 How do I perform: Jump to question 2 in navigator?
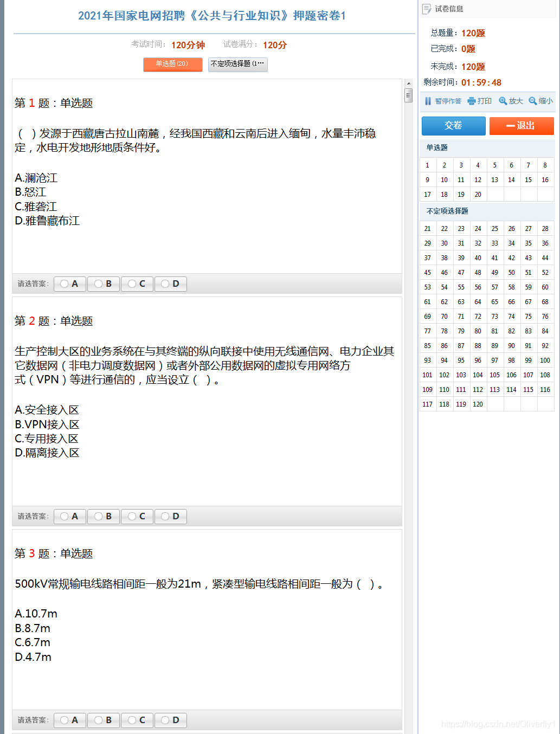click(x=444, y=165)
